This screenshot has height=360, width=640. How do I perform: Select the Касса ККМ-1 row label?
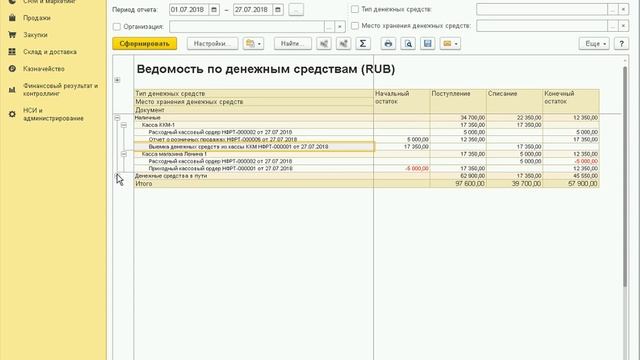158,125
